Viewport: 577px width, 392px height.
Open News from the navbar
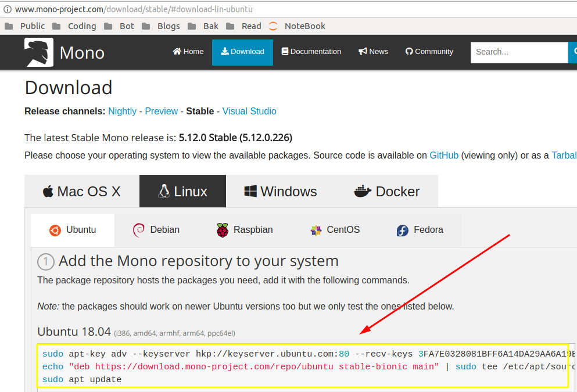point(373,52)
